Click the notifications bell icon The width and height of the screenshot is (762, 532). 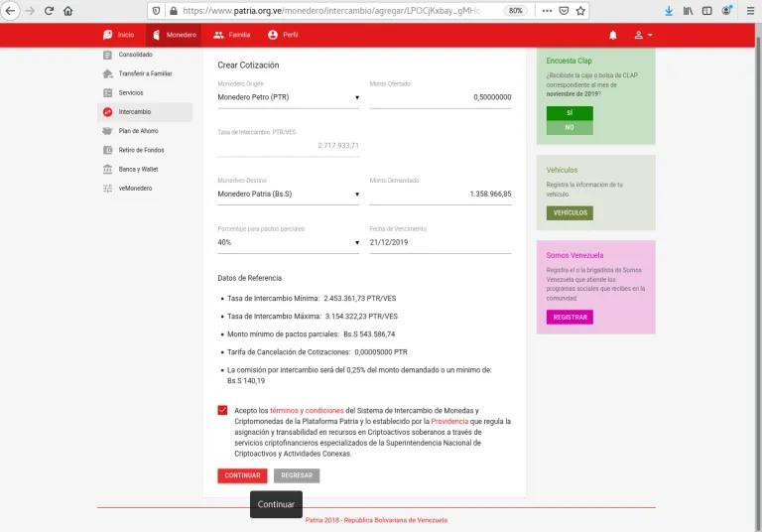(x=613, y=35)
